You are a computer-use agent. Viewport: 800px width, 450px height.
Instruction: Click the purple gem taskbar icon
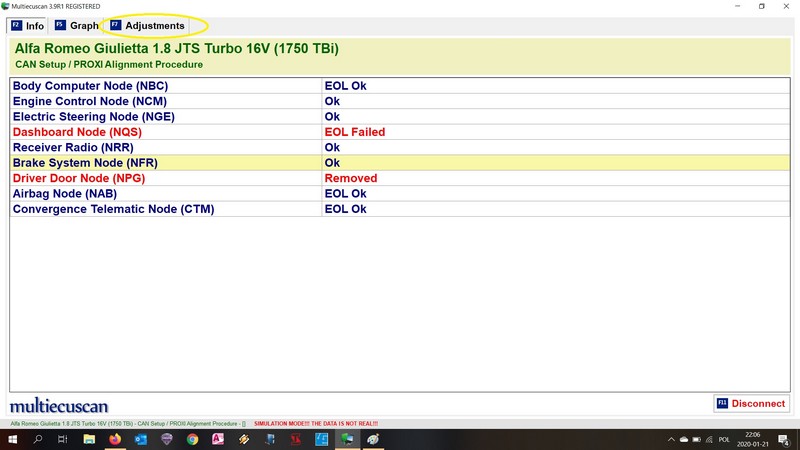167,439
